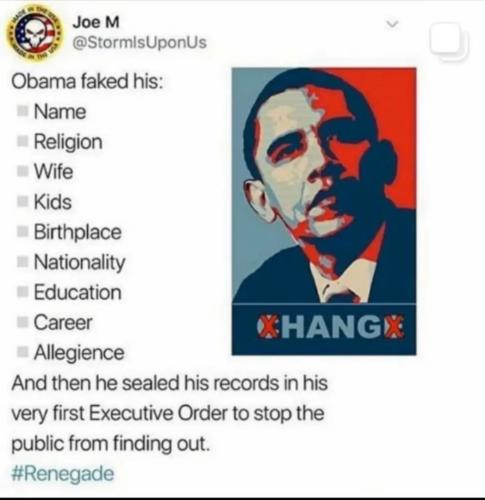Click the square bullet beside Career
Viewport: 485px width, 500px height.
pos(22,323)
